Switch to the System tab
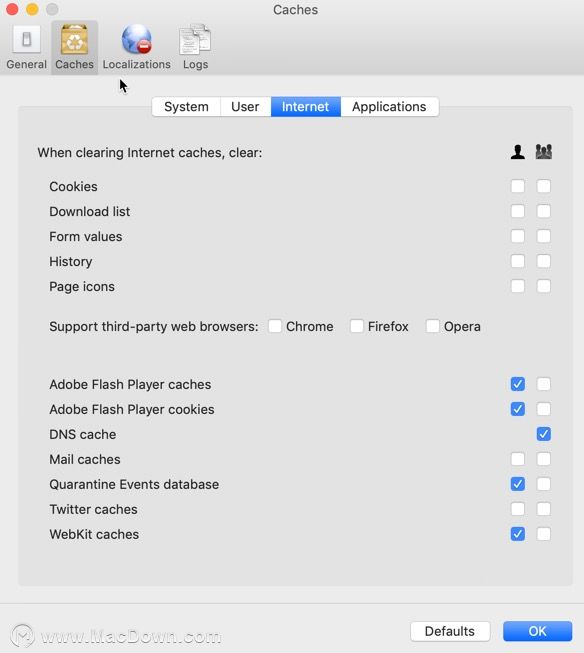The image size is (584, 653). click(x=186, y=107)
